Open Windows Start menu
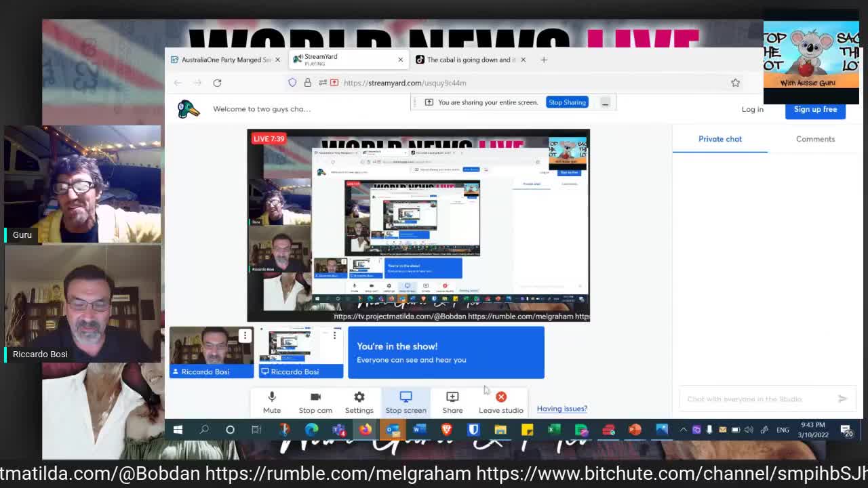868x488 pixels. [178, 430]
